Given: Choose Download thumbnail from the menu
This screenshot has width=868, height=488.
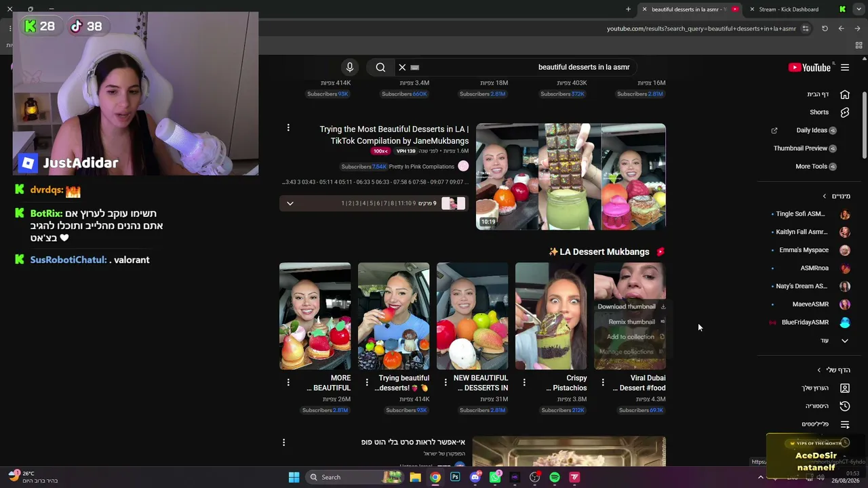Looking at the screenshot, I should click(631, 306).
